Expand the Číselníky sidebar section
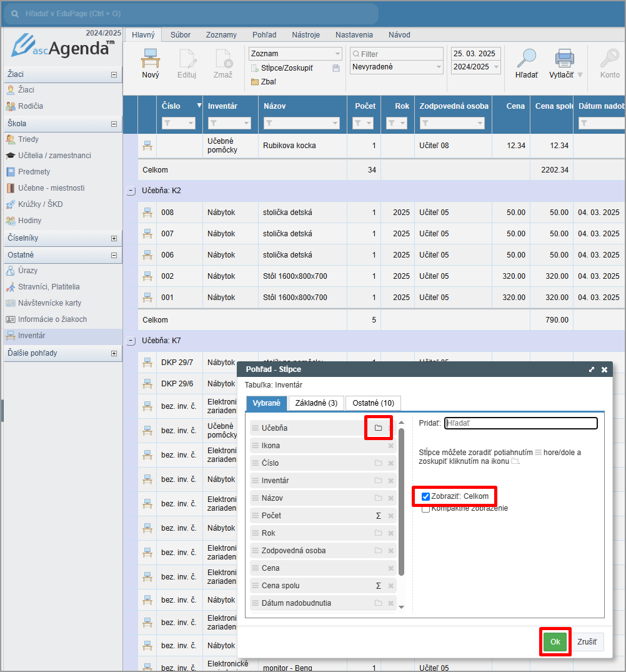 [114, 238]
